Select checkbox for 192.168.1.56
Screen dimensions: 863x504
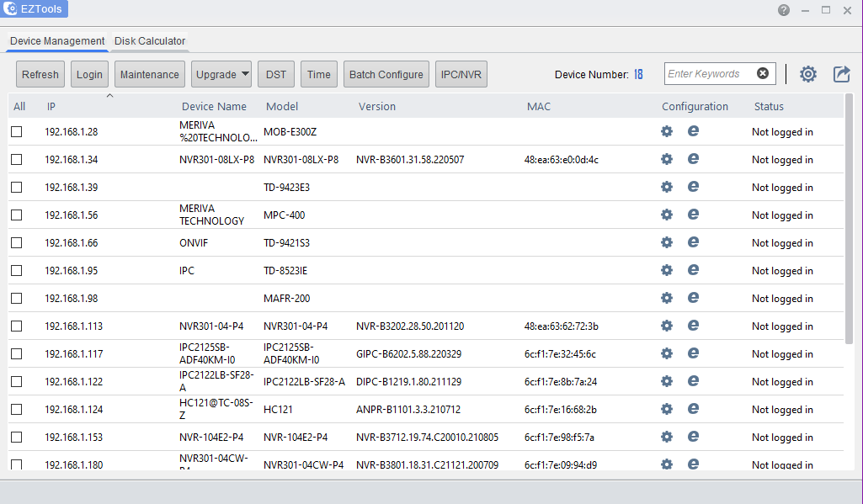click(17, 215)
